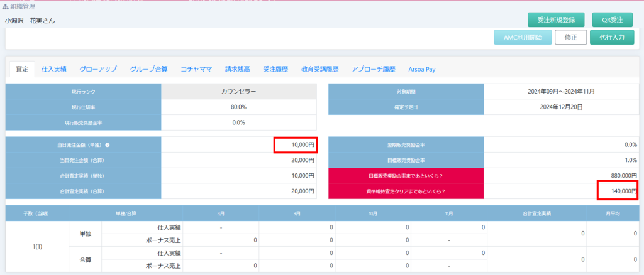Click the help icon beside 当日発注金額（単独）
Screen dimensions: 644x275
108,145
